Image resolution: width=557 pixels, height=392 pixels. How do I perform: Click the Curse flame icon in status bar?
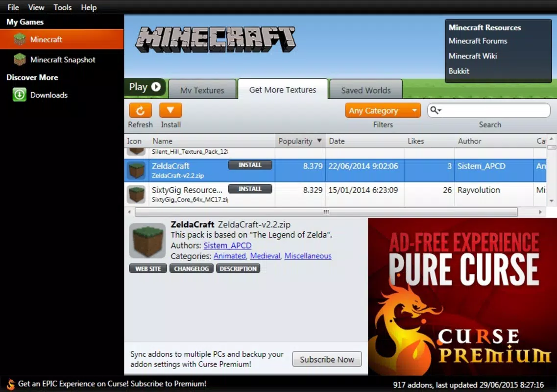(x=11, y=384)
